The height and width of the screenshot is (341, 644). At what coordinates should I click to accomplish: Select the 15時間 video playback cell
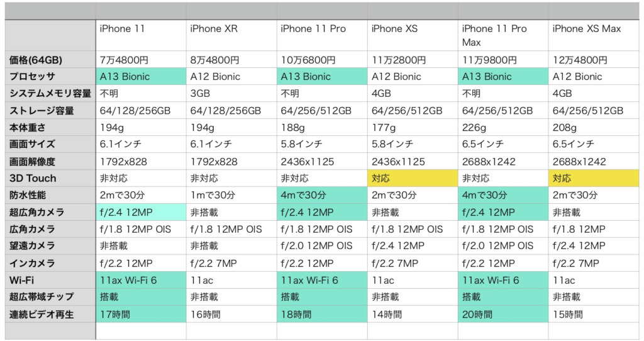click(594, 314)
